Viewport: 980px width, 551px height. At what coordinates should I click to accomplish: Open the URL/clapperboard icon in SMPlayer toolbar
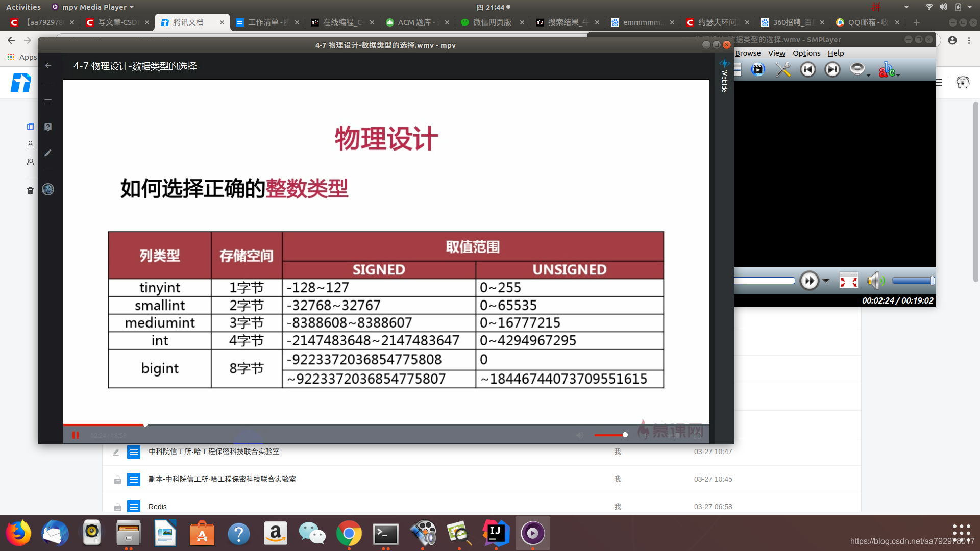point(758,69)
